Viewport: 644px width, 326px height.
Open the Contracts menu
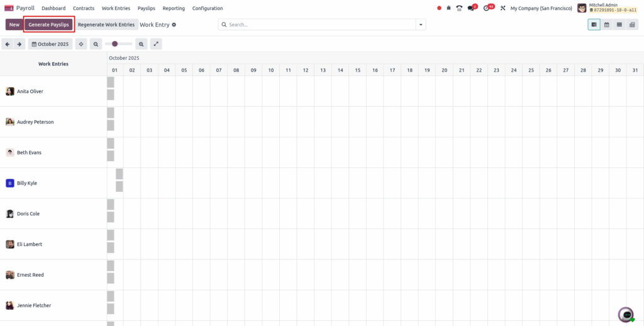pos(84,8)
